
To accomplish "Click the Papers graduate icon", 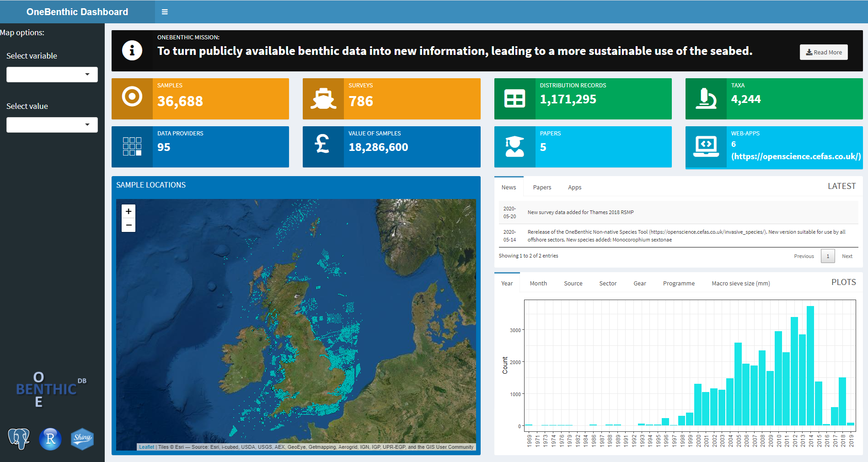I will [514, 146].
